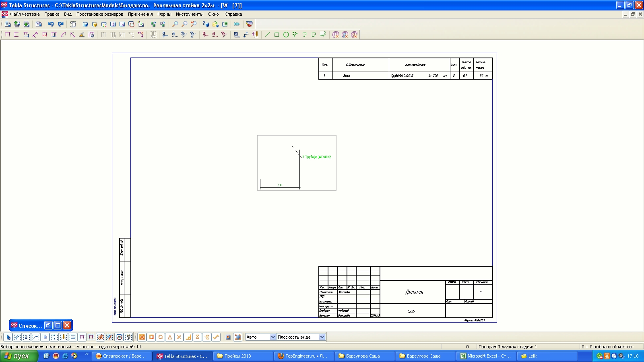
Task: Select the draw rectangle tool
Action: [x=277, y=35]
